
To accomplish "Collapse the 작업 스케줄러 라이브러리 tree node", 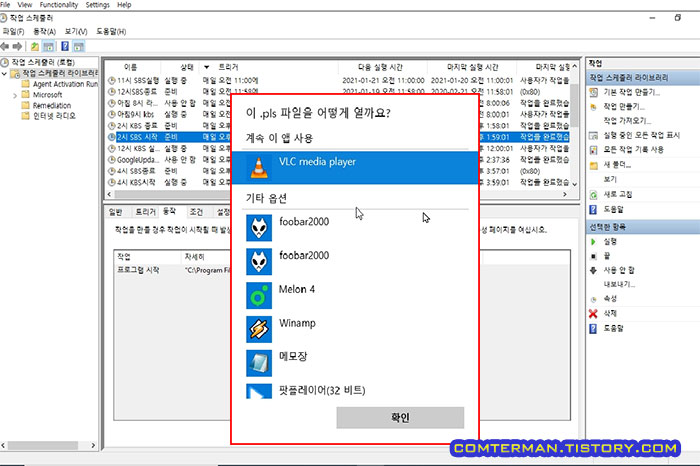I will (4, 73).
